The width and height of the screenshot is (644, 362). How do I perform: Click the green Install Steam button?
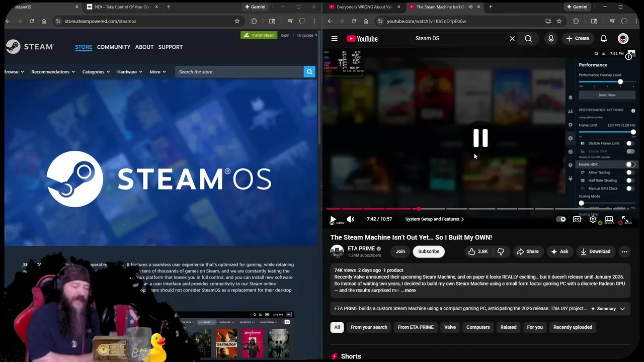pos(259,35)
